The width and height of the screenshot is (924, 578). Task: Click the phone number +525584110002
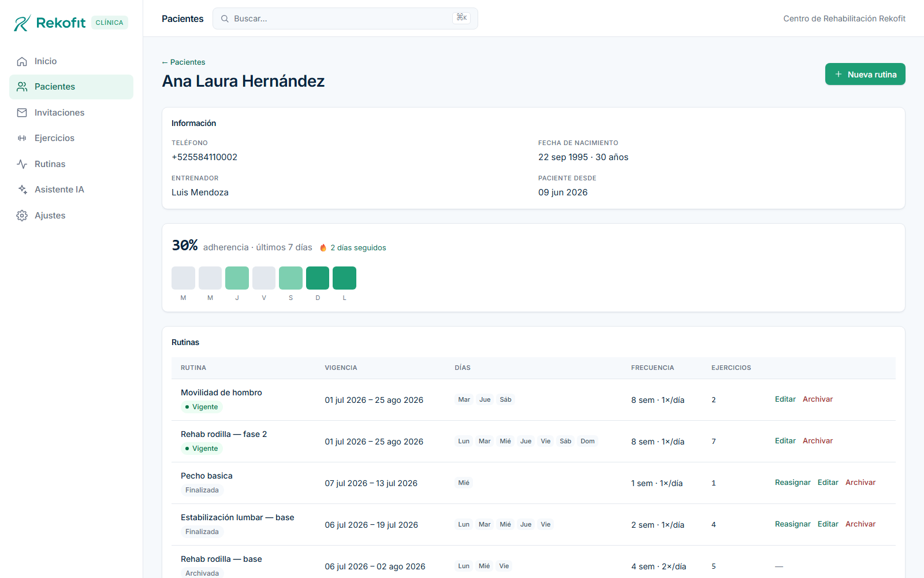click(204, 157)
